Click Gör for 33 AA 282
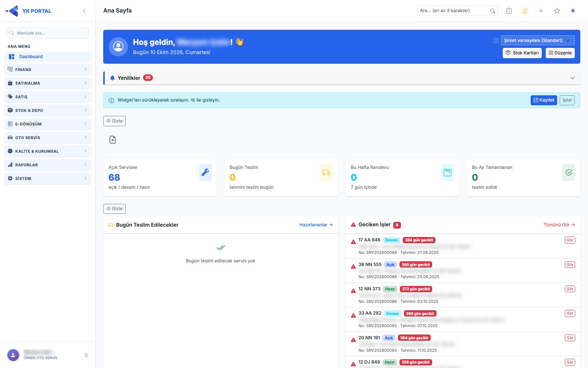This screenshot has width=588, height=368. coord(570,314)
